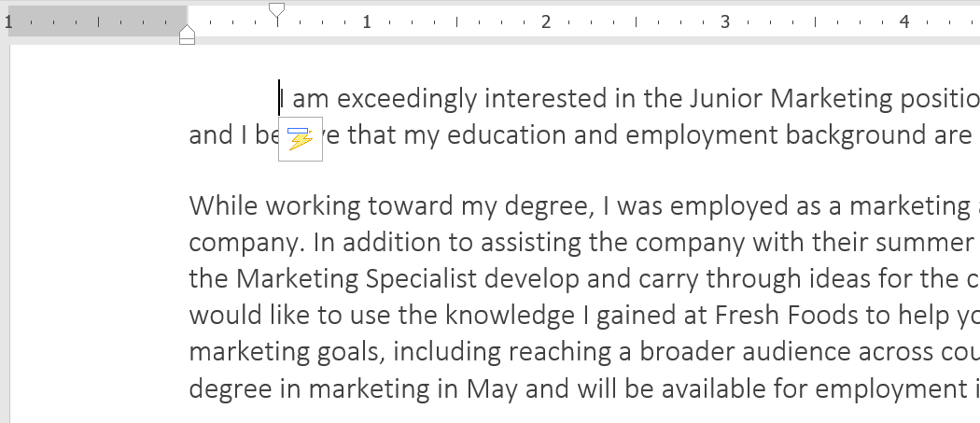Click the 1-inch mark on ruler
980x423 pixels.
tap(367, 21)
